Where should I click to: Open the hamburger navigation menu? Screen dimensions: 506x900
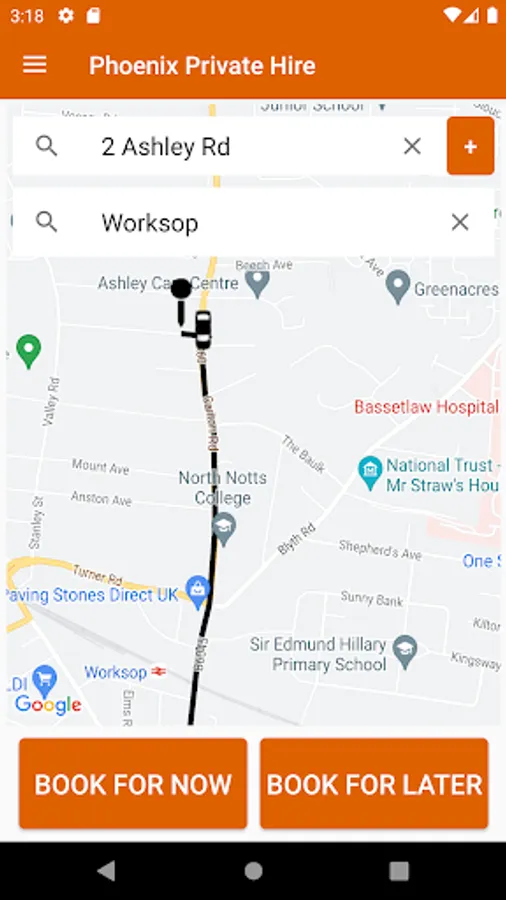click(x=34, y=65)
